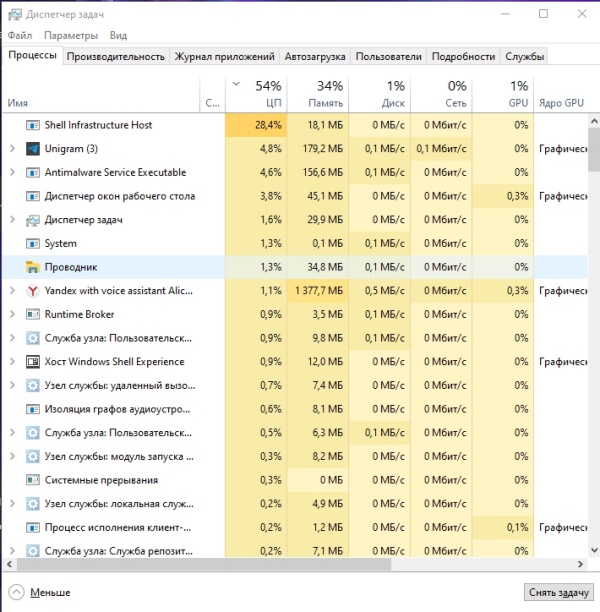Click the Изоляция графов аудиоустройств icon
The height and width of the screenshot is (612, 600).
pos(33,409)
